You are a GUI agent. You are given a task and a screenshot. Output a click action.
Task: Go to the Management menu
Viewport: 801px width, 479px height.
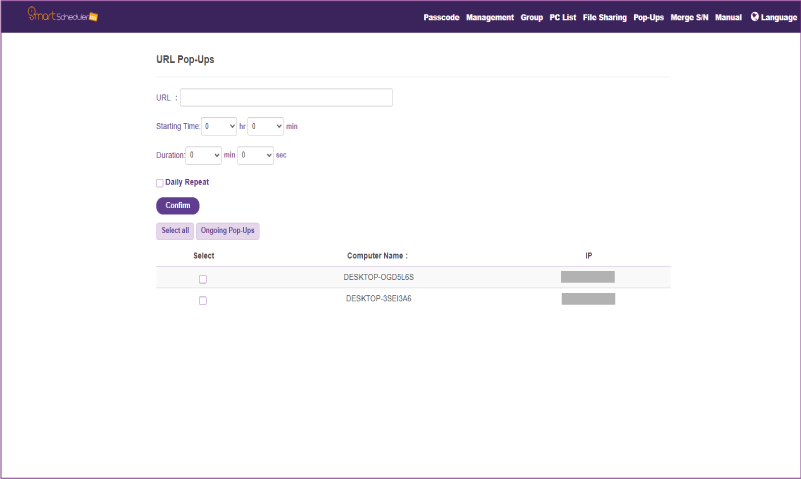(x=490, y=18)
